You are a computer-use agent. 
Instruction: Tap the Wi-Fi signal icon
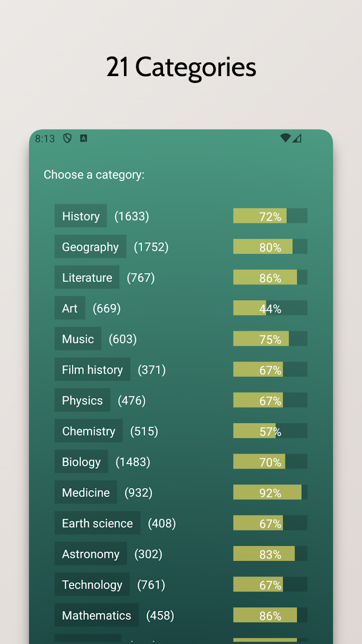[285, 138]
